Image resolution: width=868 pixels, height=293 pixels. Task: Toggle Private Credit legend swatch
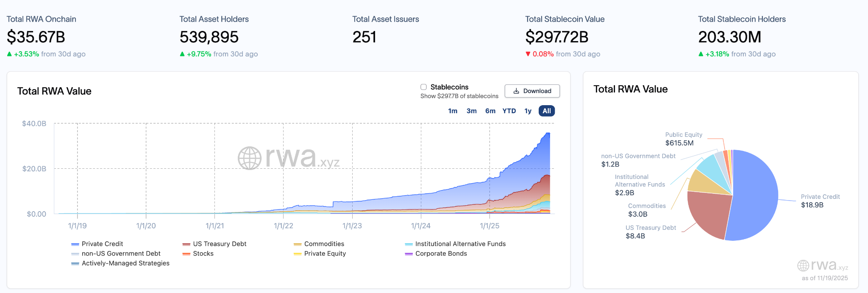[x=75, y=244]
